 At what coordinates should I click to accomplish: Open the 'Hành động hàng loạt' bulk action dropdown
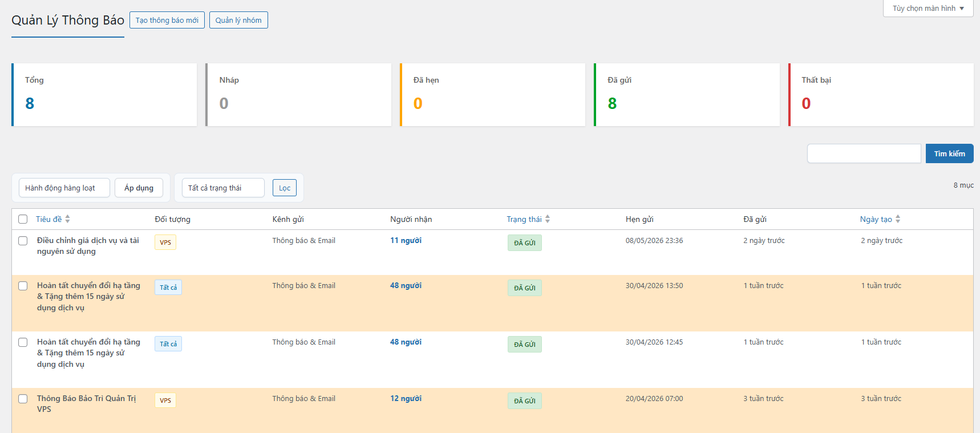pos(64,188)
